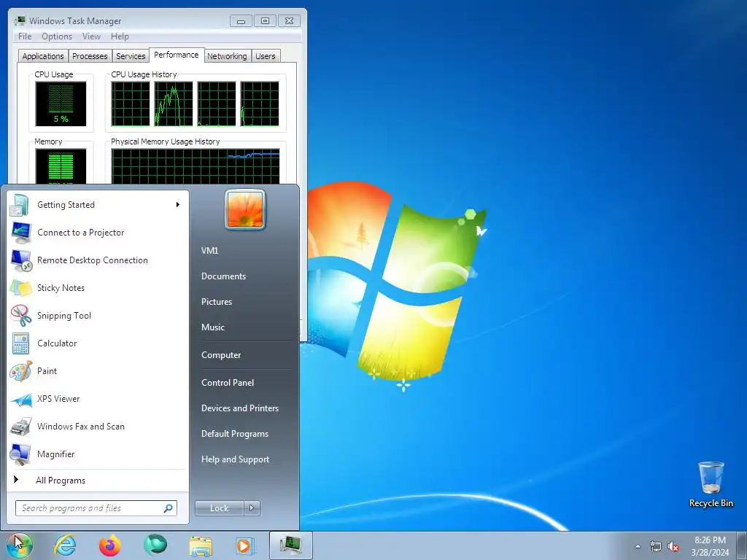Viewport: 747px width, 560px height.
Task: Expand Getting Started submenu arrow
Action: pyautogui.click(x=178, y=205)
